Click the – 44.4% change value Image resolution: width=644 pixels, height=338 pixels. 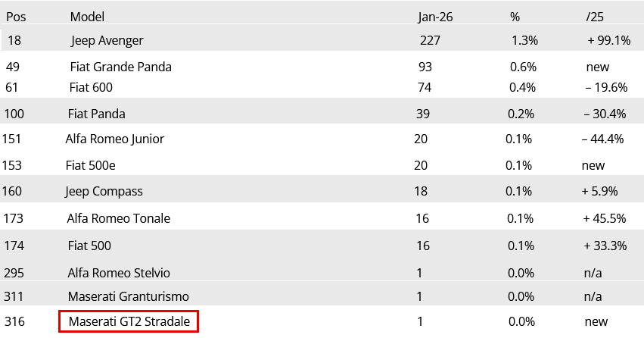(x=602, y=139)
